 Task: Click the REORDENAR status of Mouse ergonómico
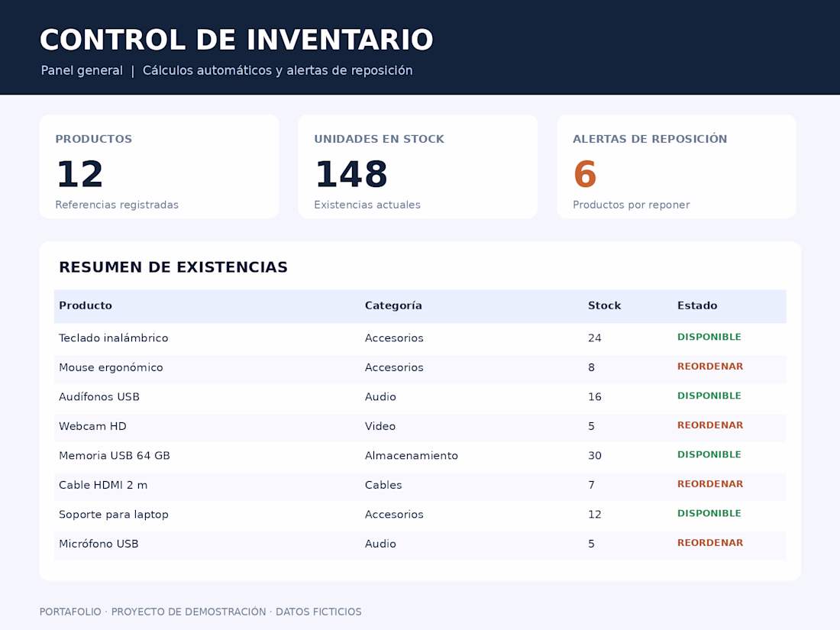(x=710, y=367)
